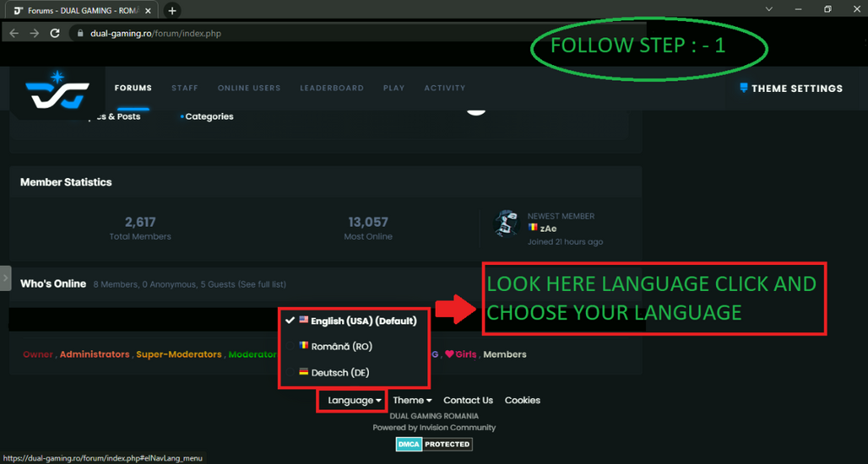The width and height of the screenshot is (868, 464).
Task: Open the Language dropdown in footer
Action: pos(354,401)
